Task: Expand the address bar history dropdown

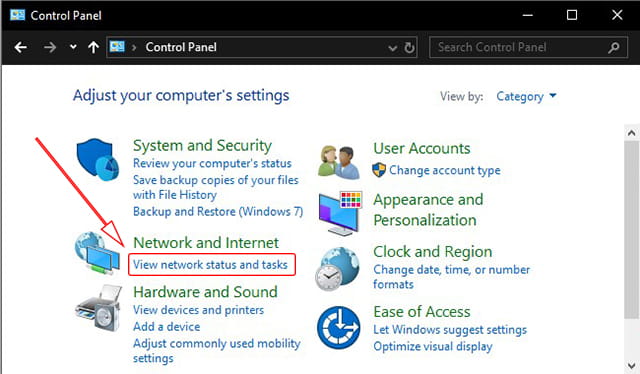Action: 392,48
